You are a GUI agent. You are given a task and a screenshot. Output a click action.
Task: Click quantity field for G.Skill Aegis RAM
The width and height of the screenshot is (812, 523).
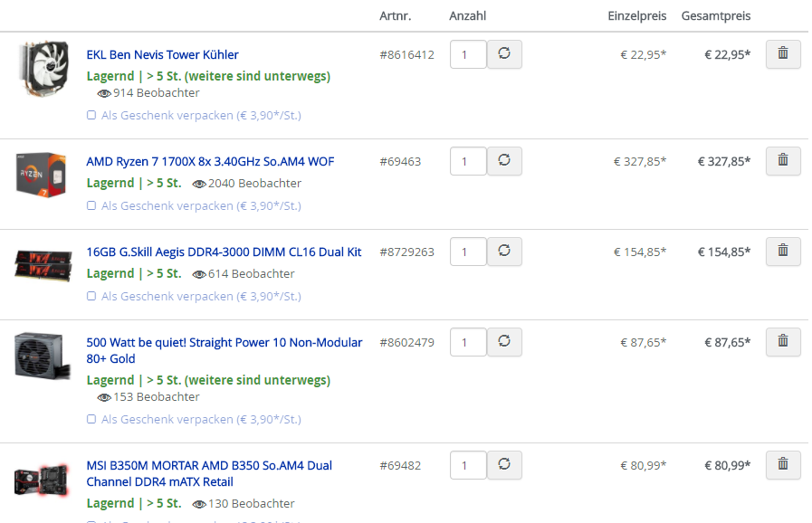pos(468,252)
